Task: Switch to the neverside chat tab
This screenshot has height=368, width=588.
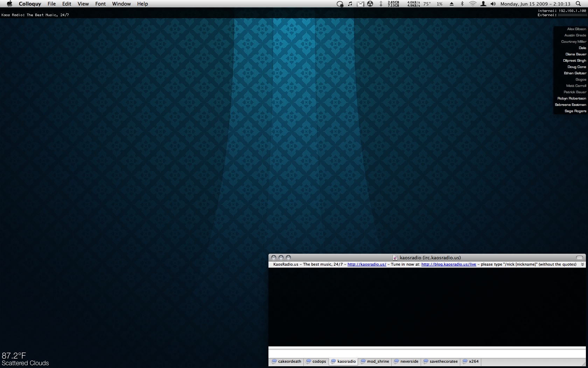Action: (x=406, y=361)
